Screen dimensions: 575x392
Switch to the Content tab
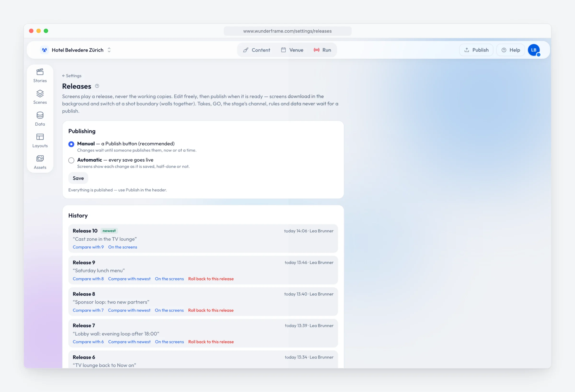(256, 50)
